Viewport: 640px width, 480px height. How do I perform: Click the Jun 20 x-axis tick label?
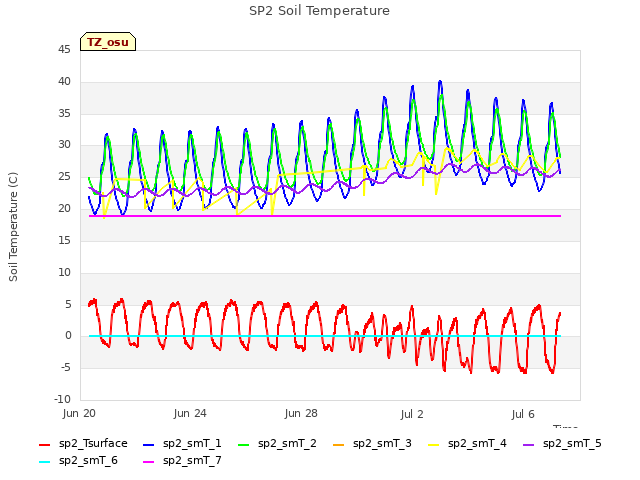79,413
